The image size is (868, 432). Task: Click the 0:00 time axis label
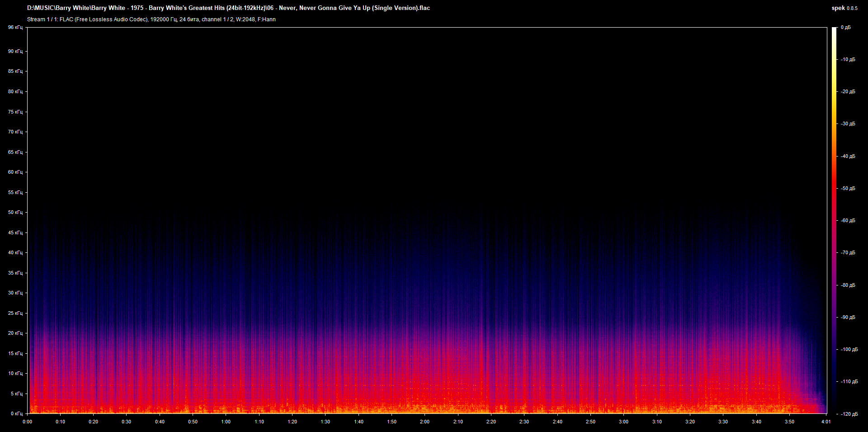tap(27, 422)
